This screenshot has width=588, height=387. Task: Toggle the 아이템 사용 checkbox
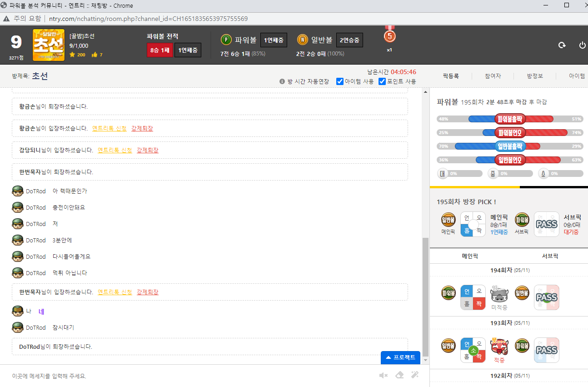[x=340, y=81]
